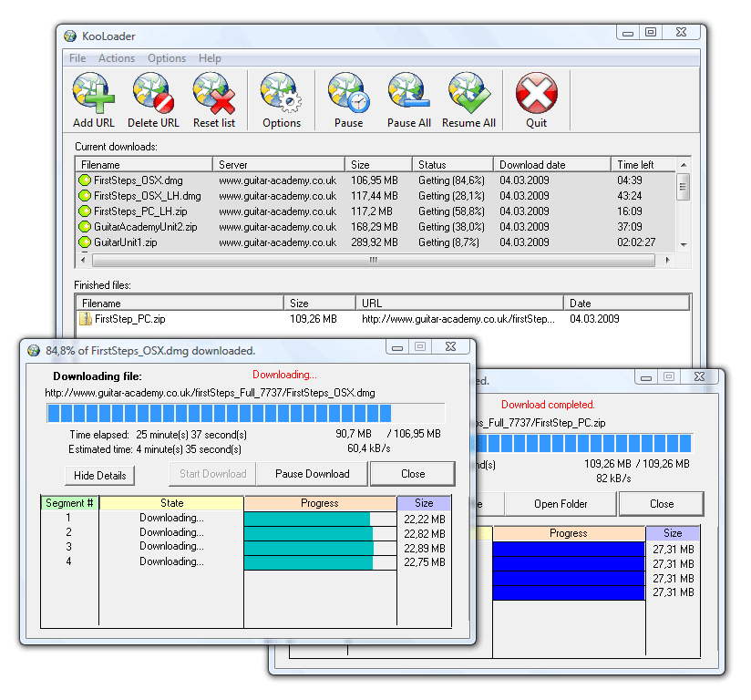Click Open Folder in the completed download window
751x700 pixels.
[x=561, y=504]
